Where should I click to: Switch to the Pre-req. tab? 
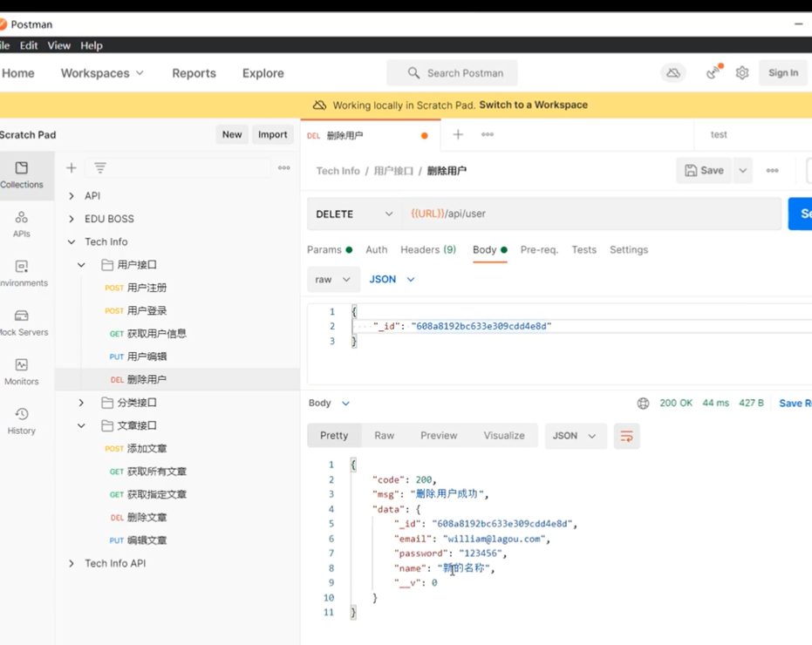[539, 250]
